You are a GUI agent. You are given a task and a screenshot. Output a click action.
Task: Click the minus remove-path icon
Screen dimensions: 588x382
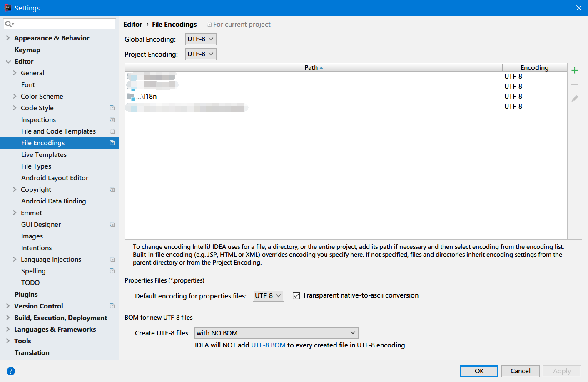click(x=575, y=84)
